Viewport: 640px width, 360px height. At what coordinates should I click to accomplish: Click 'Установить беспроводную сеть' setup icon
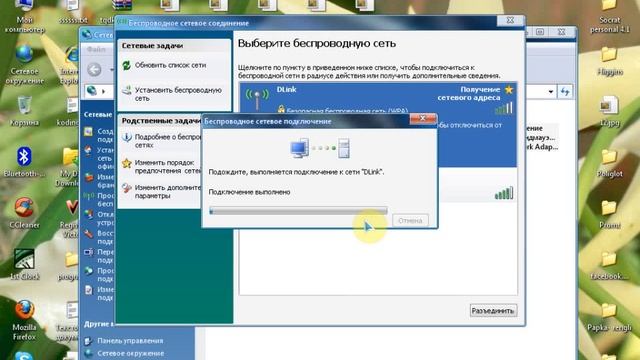(x=127, y=90)
